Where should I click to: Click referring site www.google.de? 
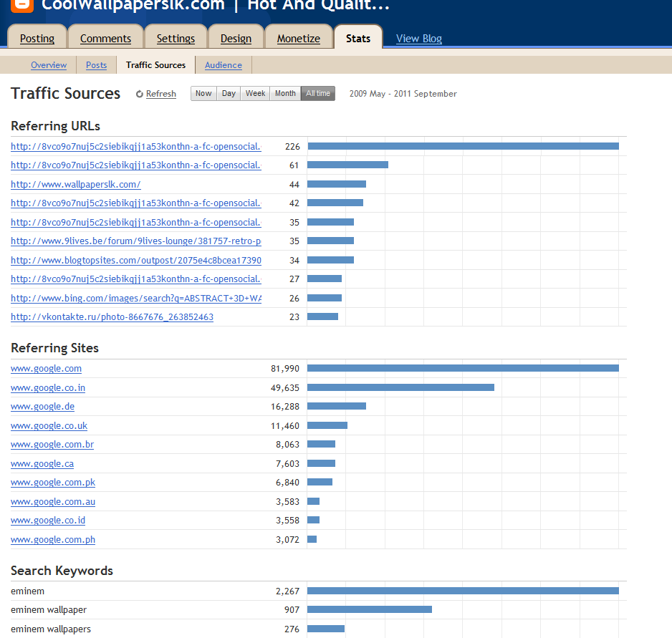coord(42,407)
